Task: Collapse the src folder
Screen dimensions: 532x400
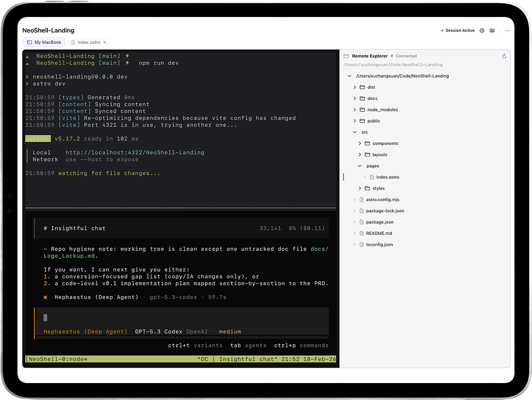Action: pyautogui.click(x=355, y=132)
